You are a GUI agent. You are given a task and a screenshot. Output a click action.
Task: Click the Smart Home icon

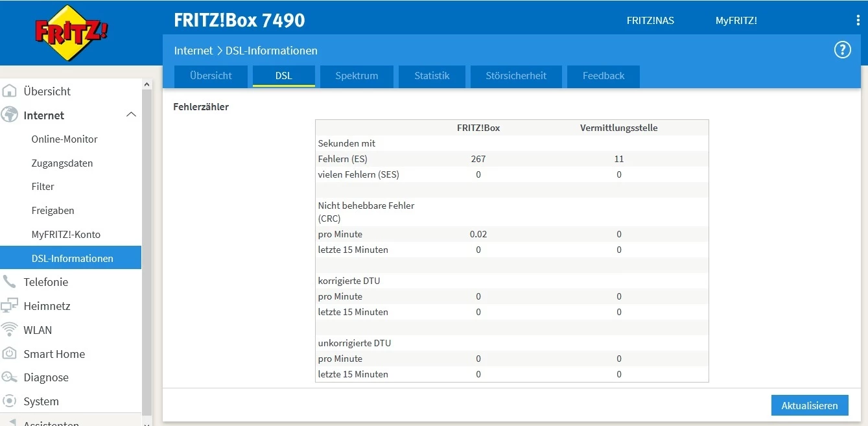point(9,354)
